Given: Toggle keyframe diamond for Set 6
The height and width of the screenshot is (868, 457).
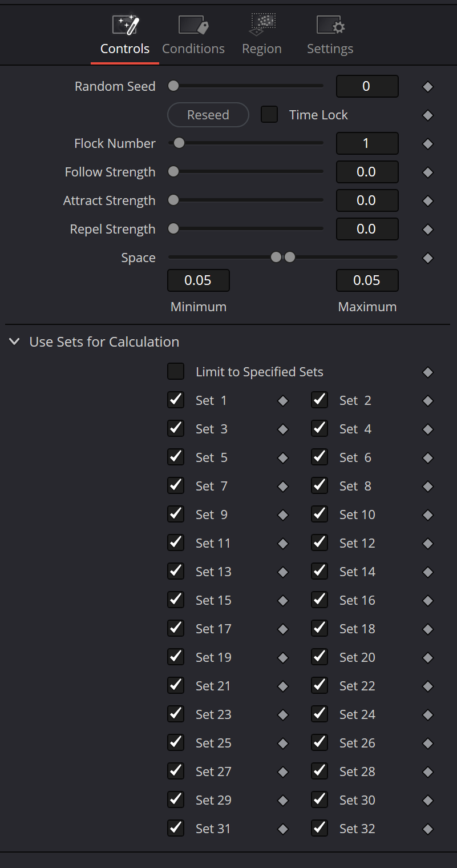Looking at the screenshot, I should click(428, 458).
